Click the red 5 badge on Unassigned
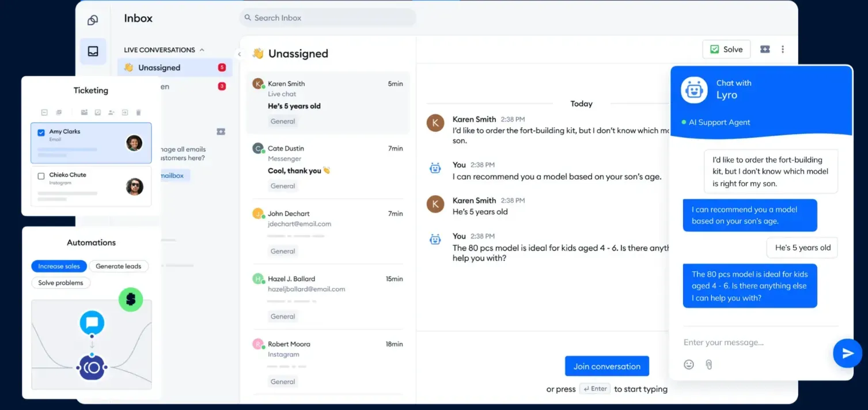 pos(222,68)
